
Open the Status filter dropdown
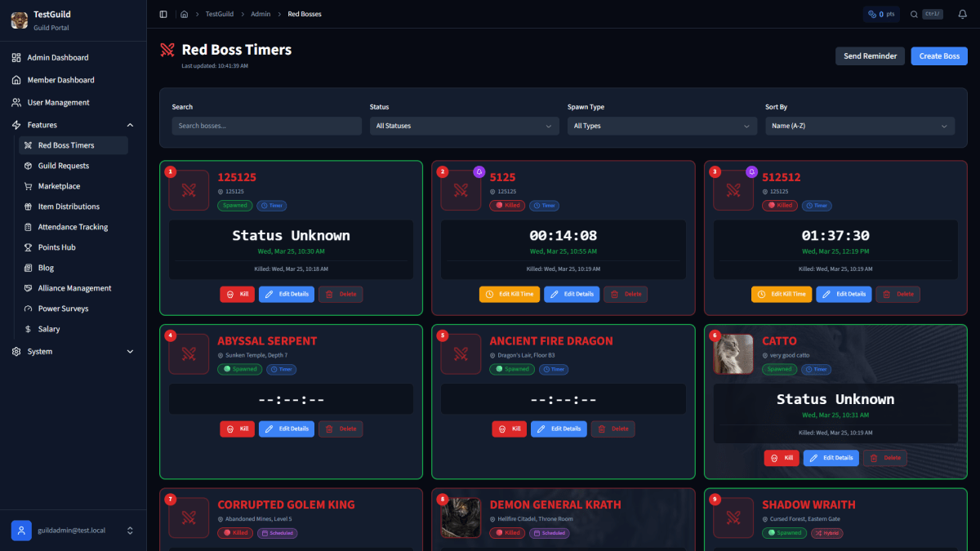pos(464,126)
